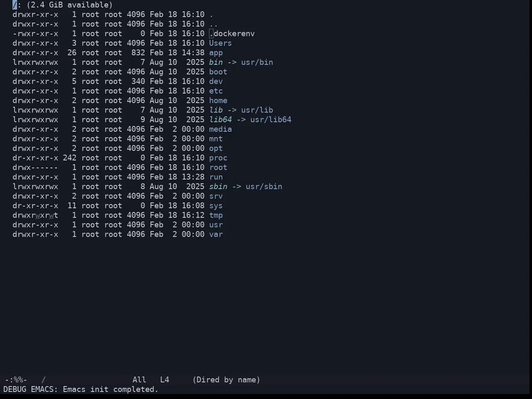
Task: Click the 'L4' line number indicator
Action: pos(165,380)
